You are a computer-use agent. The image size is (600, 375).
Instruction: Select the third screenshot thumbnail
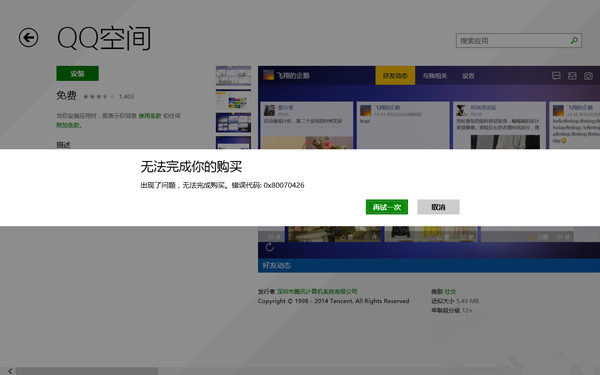(x=233, y=122)
